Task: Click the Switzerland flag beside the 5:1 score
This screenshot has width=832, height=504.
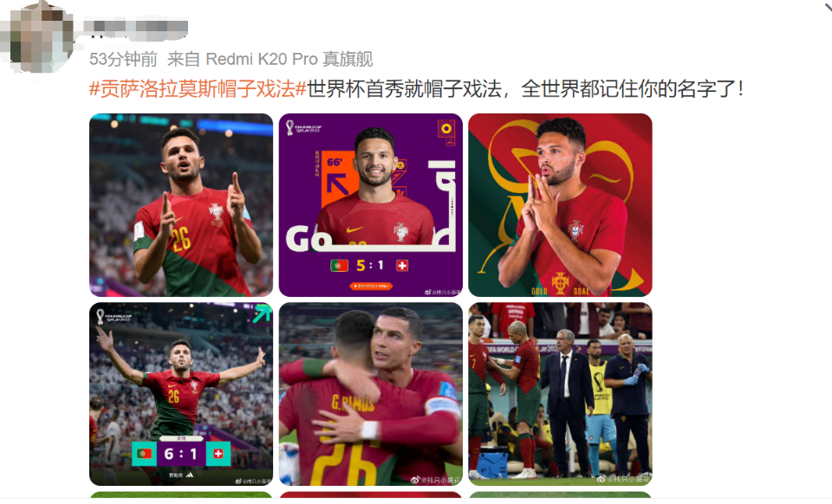Action: click(x=401, y=266)
